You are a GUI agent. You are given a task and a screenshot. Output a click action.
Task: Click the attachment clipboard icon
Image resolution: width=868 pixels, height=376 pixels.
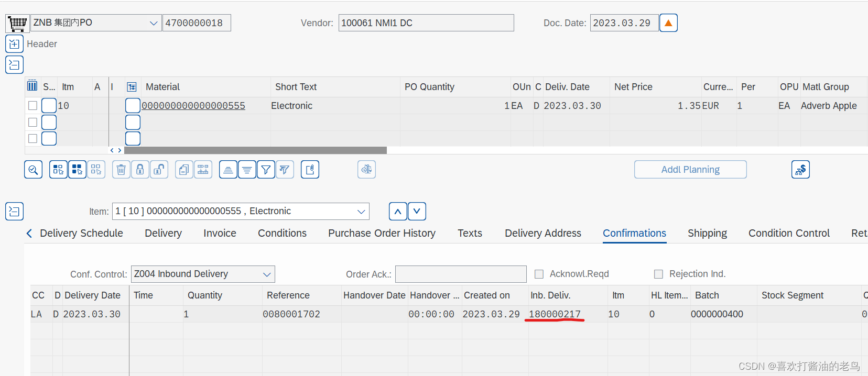pyautogui.click(x=310, y=169)
